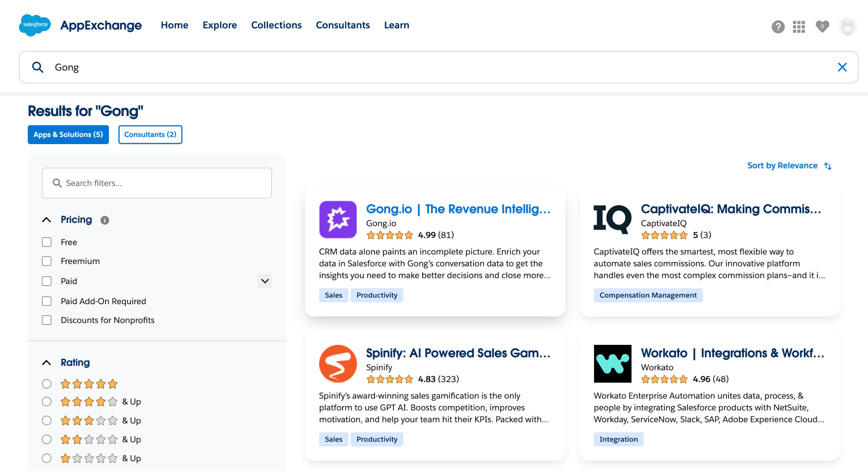Collapse the Pricing filter section
This screenshot has width=868, height=471.
click(x=46, y=220)
